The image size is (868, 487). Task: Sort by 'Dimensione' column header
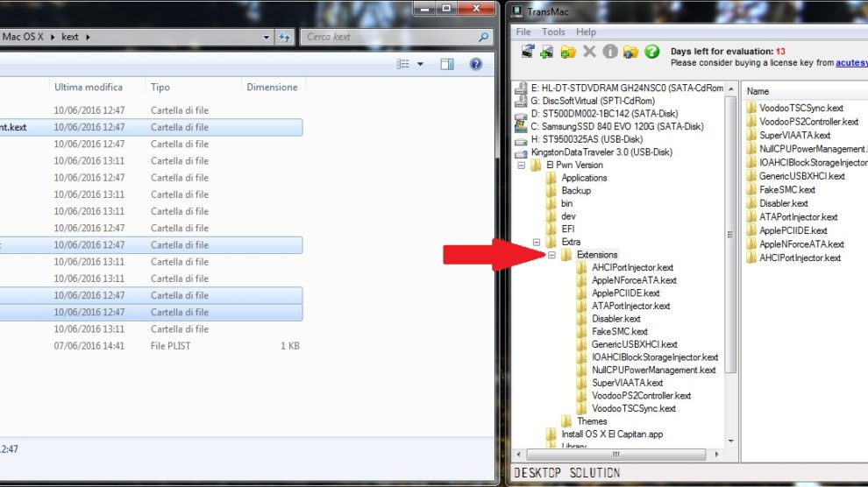[272, 87]
